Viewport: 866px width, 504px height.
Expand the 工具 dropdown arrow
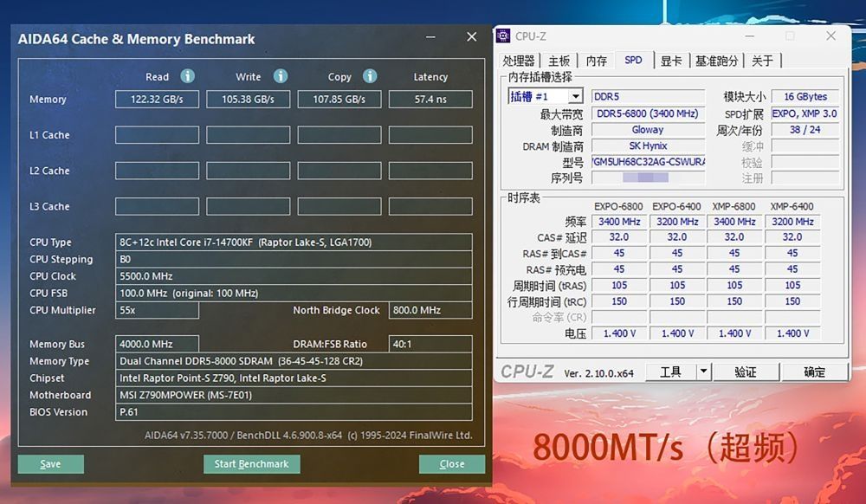tap(703, 372)
